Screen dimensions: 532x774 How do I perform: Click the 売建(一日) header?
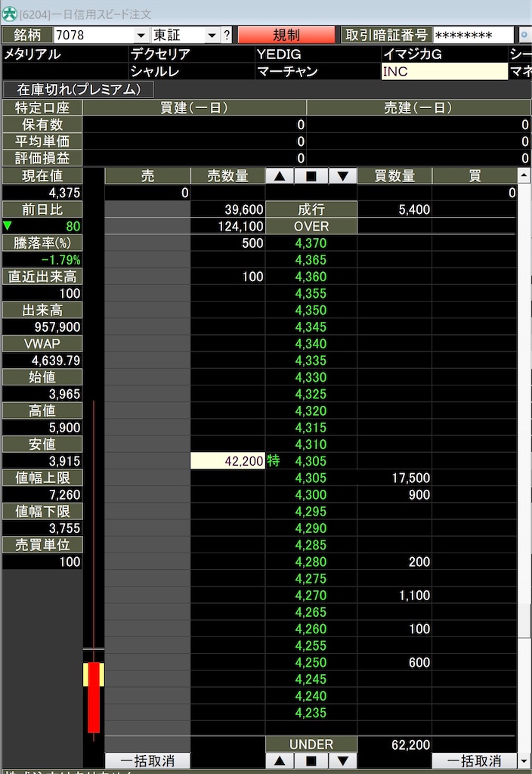[x=419, y=107]
